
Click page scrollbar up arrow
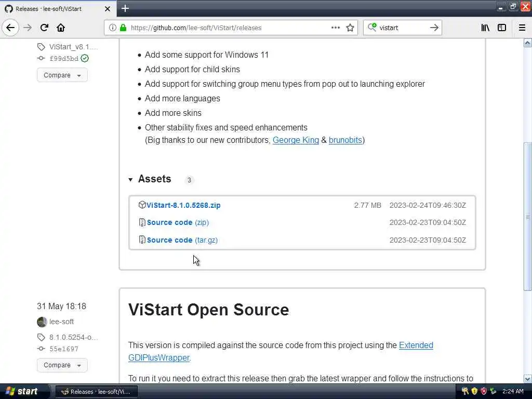click(527, 43)
